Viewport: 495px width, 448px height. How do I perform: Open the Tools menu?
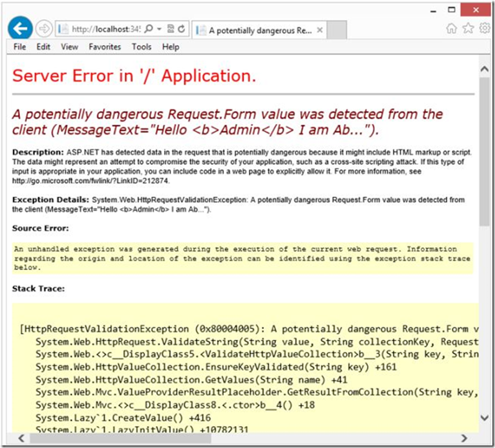coord(142,47)
